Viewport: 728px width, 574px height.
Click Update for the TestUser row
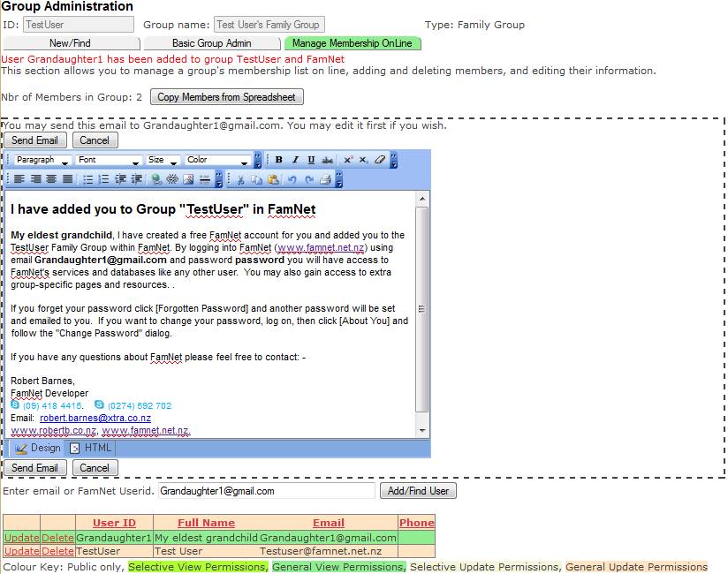pos(22,551)
